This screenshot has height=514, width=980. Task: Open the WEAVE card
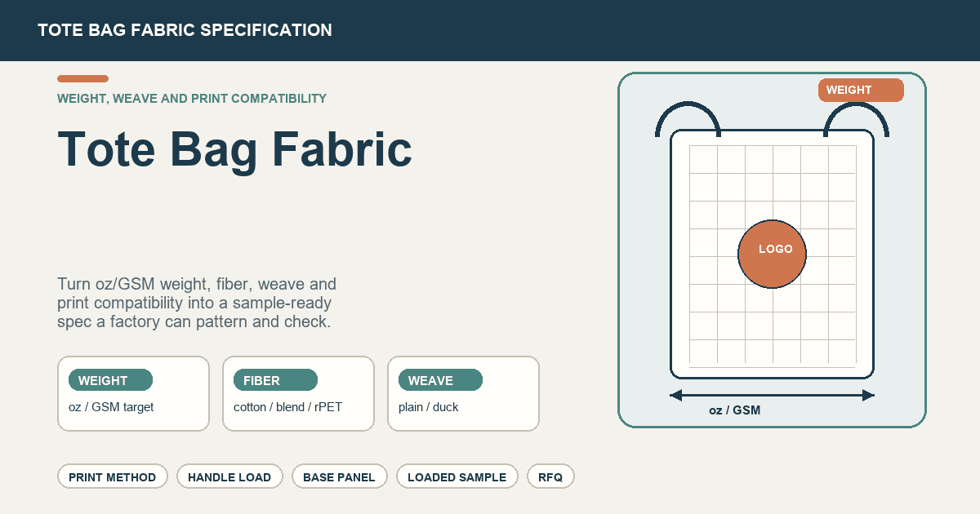463,393
